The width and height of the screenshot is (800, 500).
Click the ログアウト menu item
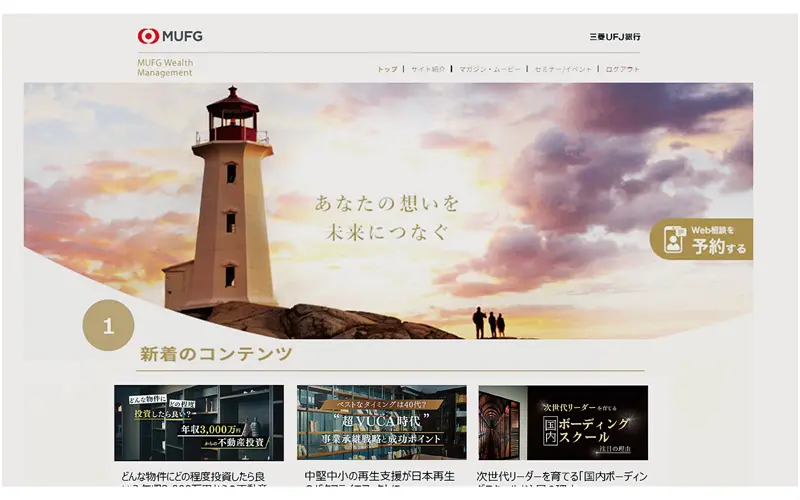coord(622,69)
